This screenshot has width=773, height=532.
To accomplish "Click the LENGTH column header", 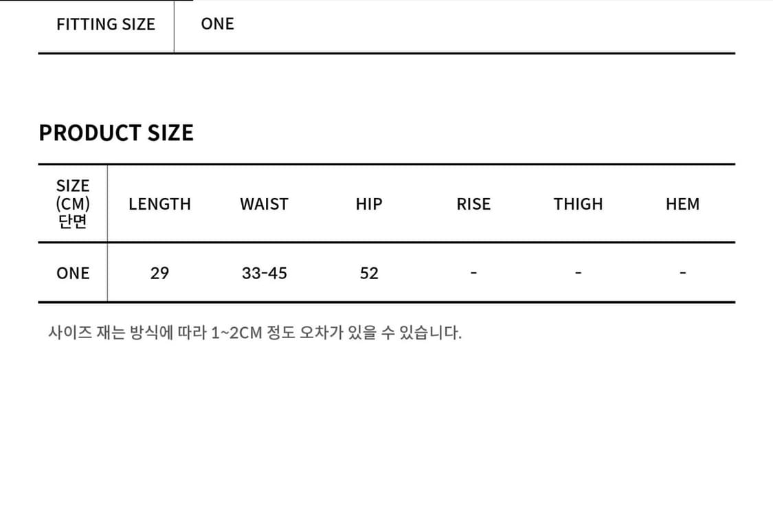I will point(159,204).
